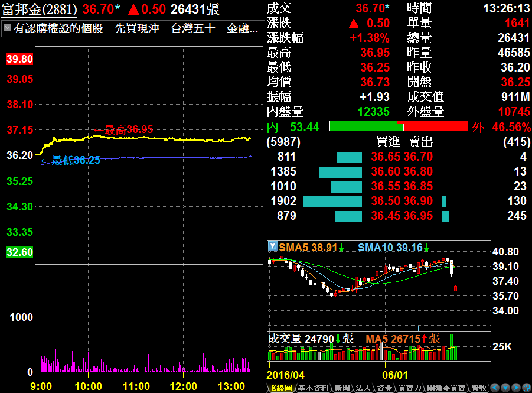This screenshot has height=393, width=532.
Task: Open the 新聞 tab
Action: tap(342, 388)
